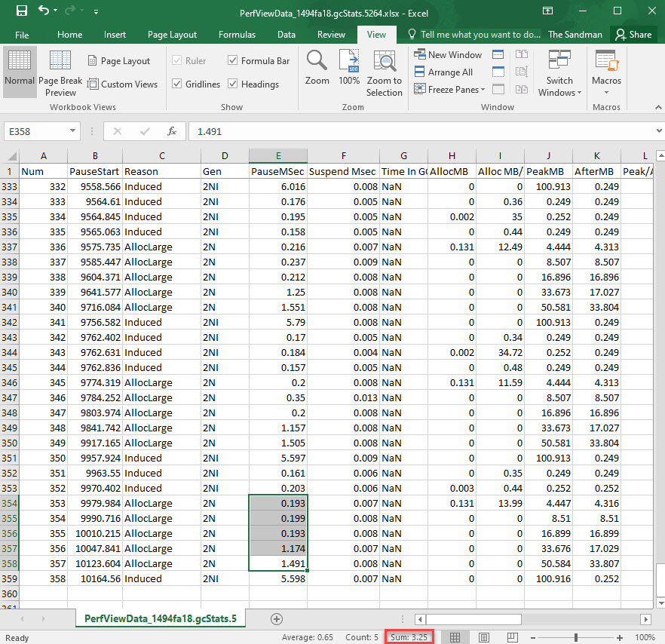Click the zoom slider in status bar
The image size is (665, 644).
[x=575, y=637]
